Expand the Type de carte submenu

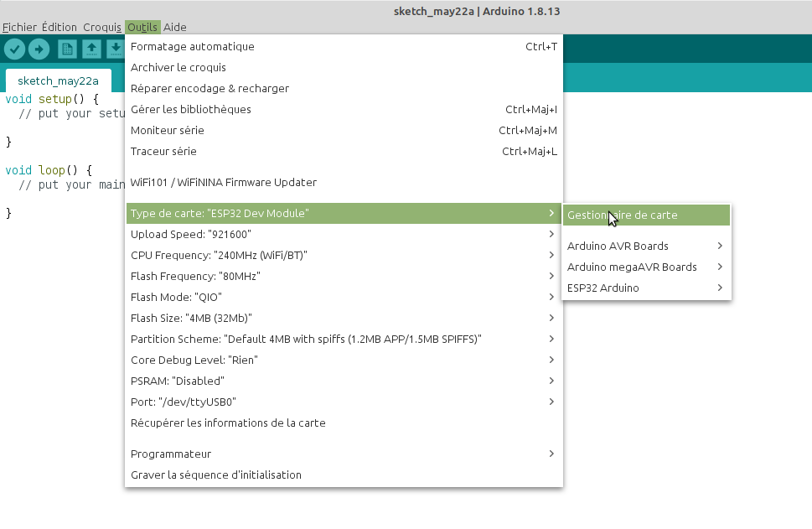pyautogui.click(x=344, y=214)
